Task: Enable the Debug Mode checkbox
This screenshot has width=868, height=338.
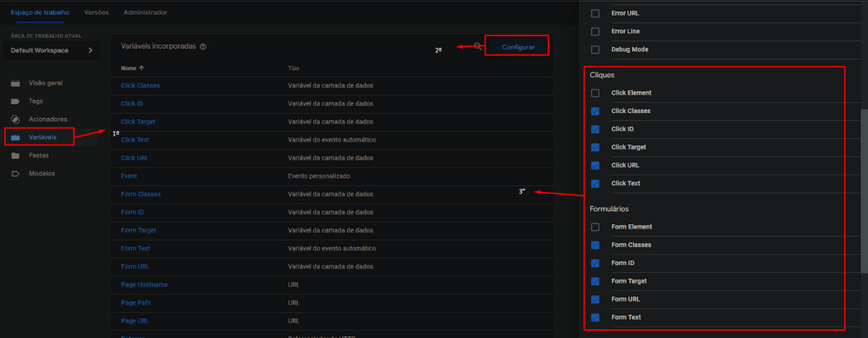Action: coord(595,50)
